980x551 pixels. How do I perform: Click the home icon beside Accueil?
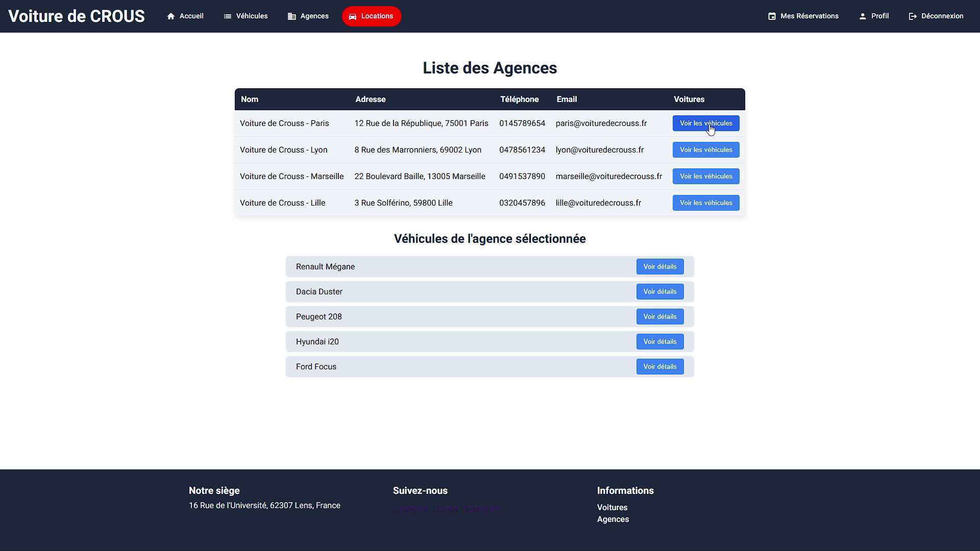click(x=171, y=16)
